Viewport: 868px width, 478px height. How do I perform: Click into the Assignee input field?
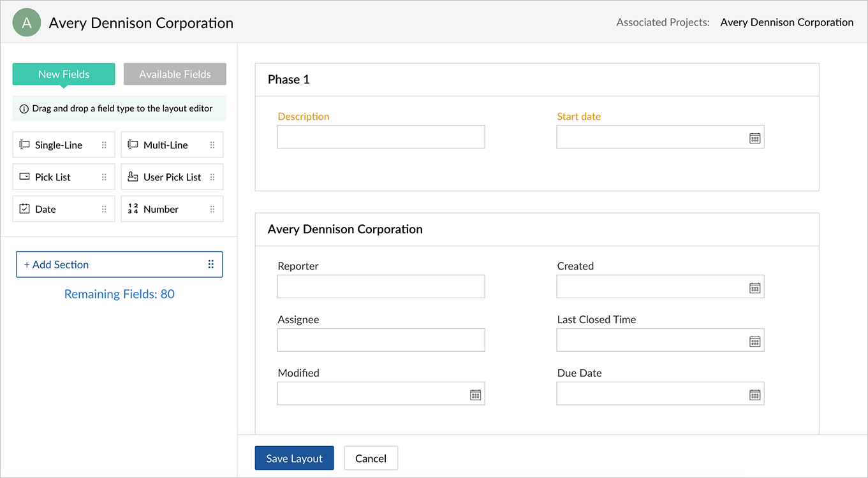point(381,340)
